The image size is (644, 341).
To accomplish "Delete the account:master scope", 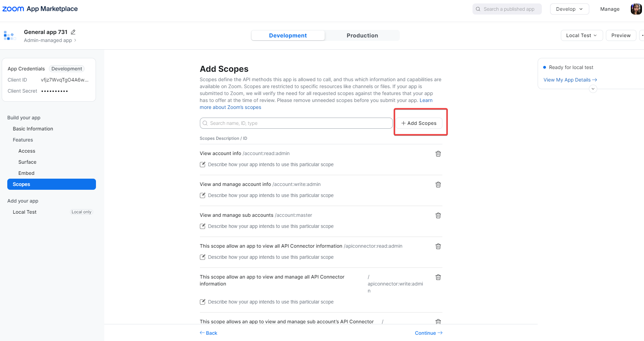I will [x=438, y=215].
